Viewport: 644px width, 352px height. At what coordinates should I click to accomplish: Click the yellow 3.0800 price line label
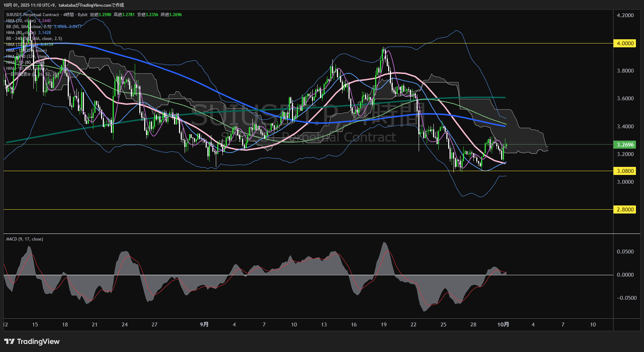(625, 171)
